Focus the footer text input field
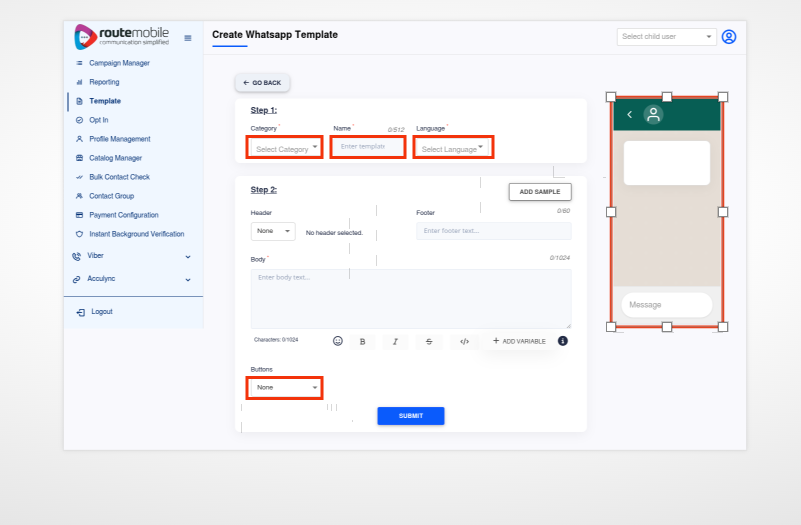 coord(494,231)
